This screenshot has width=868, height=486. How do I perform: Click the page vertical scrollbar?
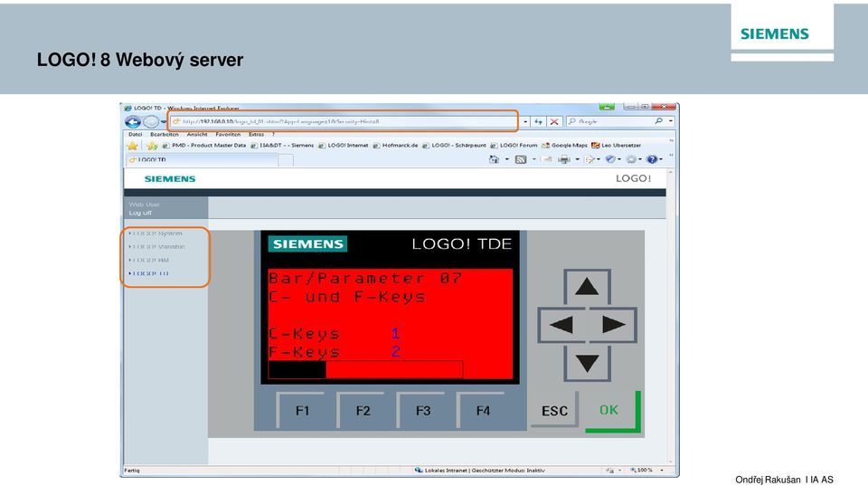click(671, 317)
